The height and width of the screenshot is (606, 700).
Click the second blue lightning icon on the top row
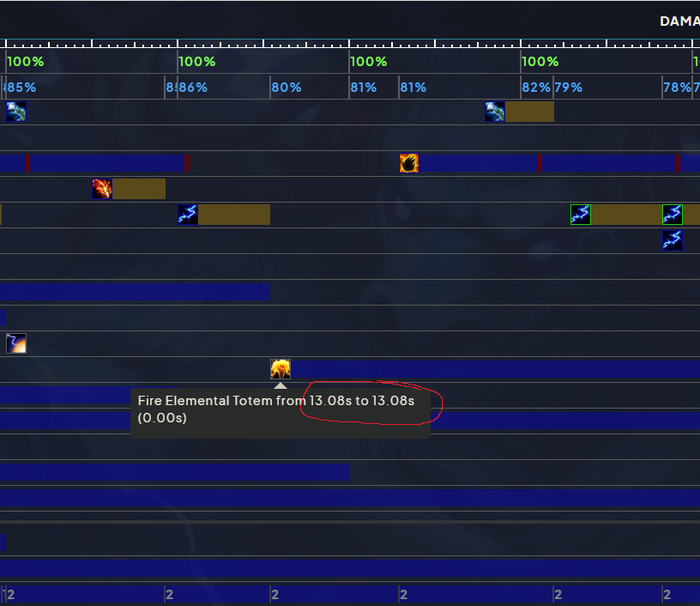(494, 111)
